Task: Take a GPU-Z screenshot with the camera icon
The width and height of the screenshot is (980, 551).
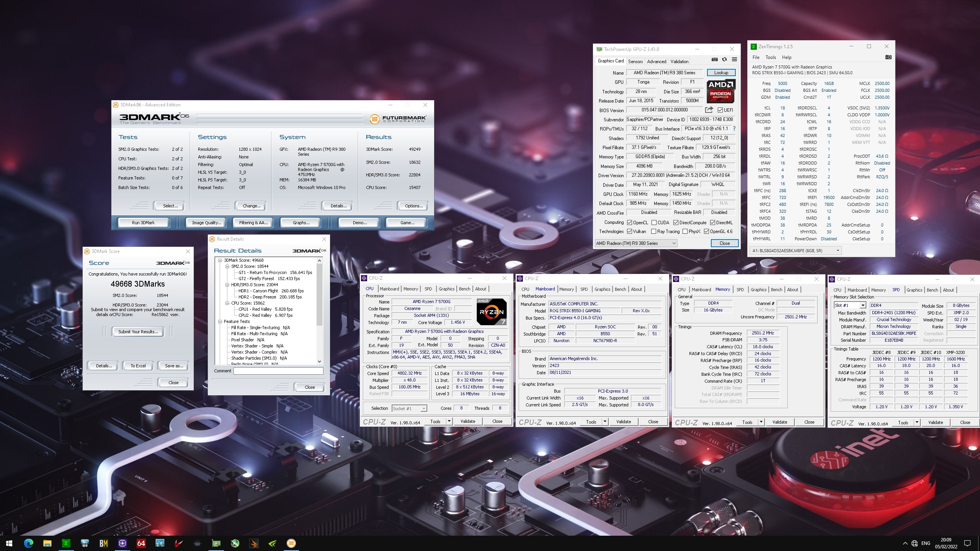Action: click(715, 59)
